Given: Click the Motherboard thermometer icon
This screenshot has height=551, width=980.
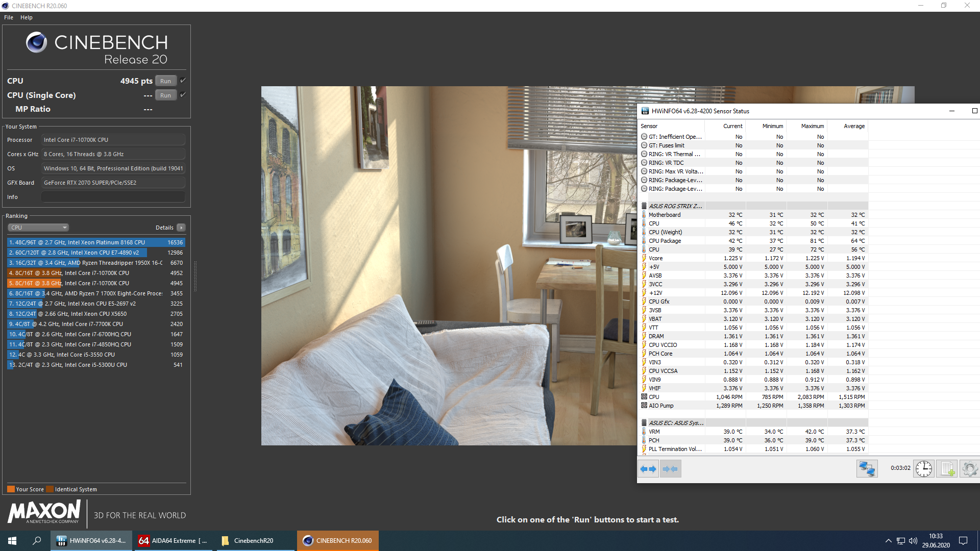Looking at the screenshot, I should (644, 215).
